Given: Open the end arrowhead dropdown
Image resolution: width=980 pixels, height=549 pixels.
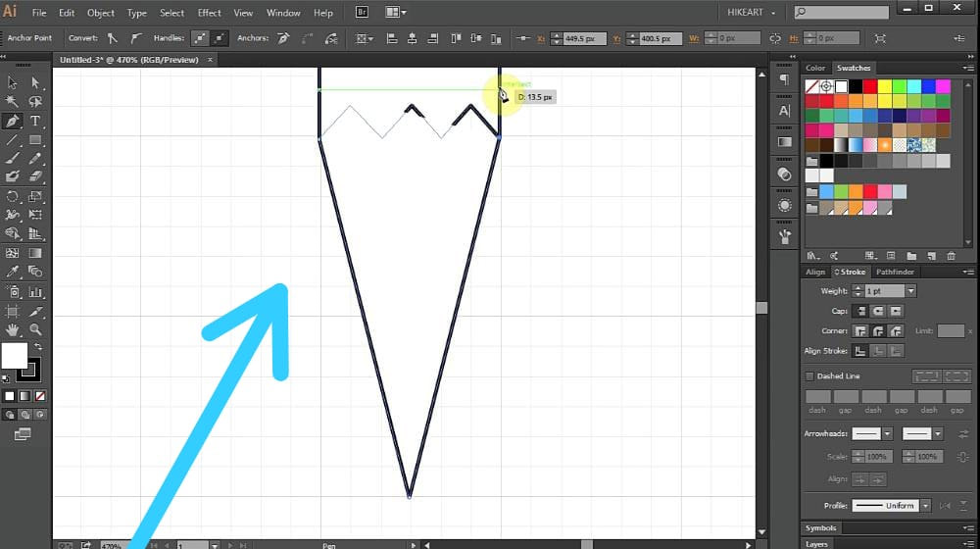Looking at the screenshot, I should click(x=938, y=433).
